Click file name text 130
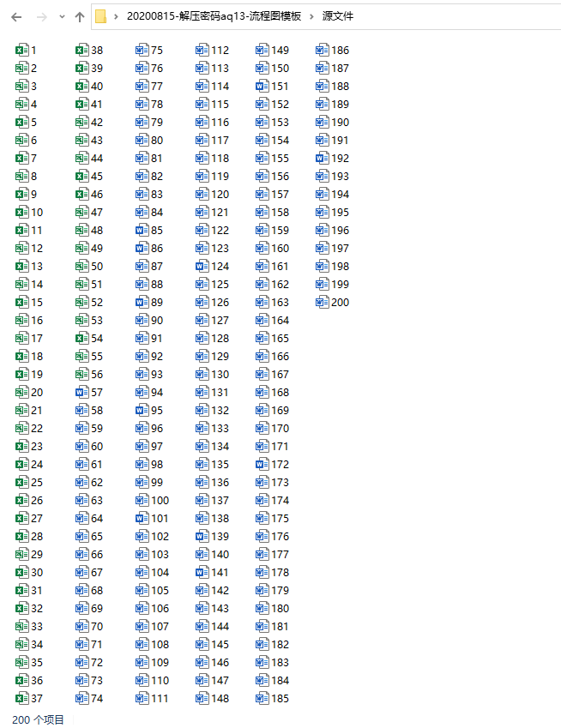This screenshot has width=561, height=728. point(220,374)
